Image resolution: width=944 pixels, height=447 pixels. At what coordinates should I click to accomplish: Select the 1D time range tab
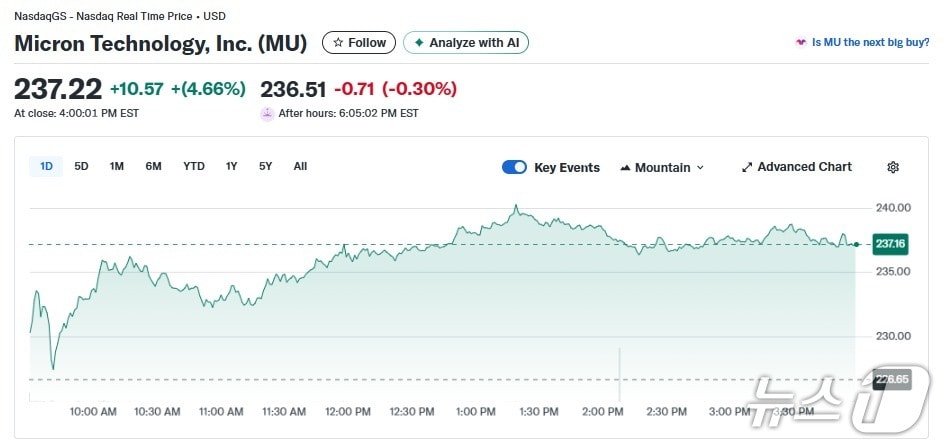[x=46, y=166]
